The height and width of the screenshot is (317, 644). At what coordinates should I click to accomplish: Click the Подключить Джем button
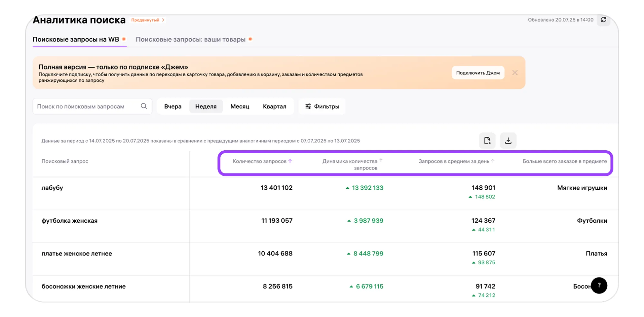478,73
